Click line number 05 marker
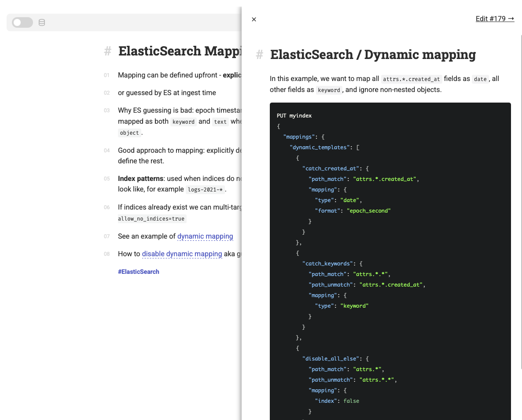Image resolution: width=522 pixels, height=420 pixels. [107, 179]
